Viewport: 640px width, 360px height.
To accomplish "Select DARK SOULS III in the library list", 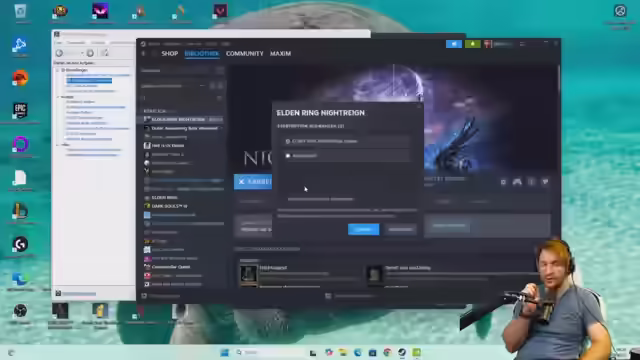I will coord(169,206).
